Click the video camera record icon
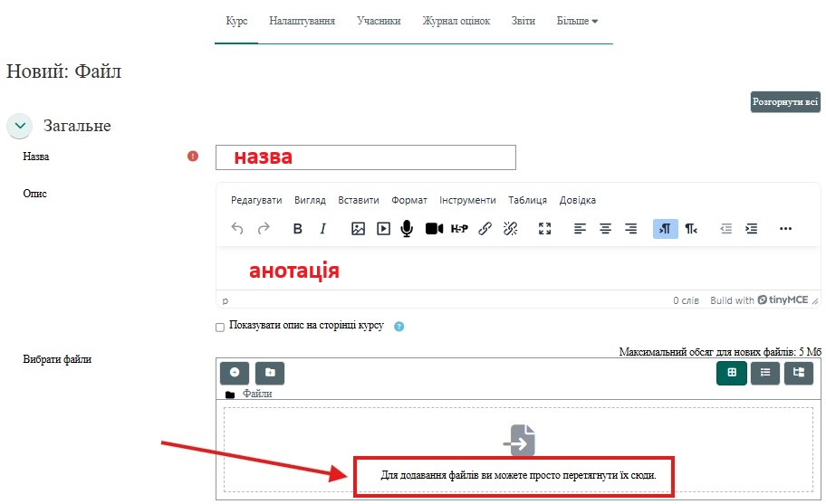The image size is (826, 504). coord(434,229)
